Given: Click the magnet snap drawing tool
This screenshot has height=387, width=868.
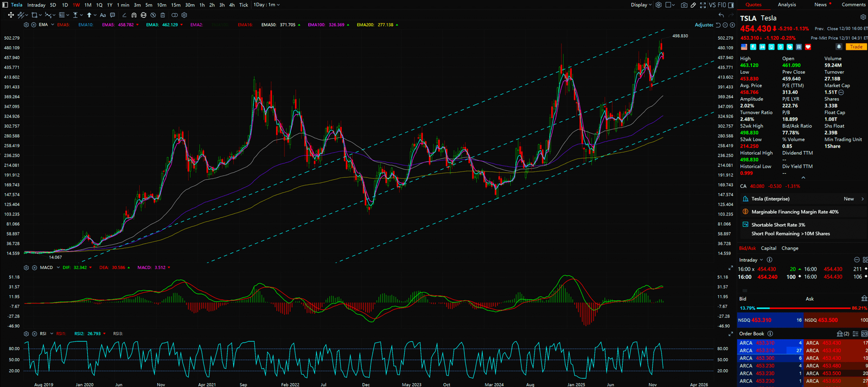Looking at the screenshot, I should [134, 15].
